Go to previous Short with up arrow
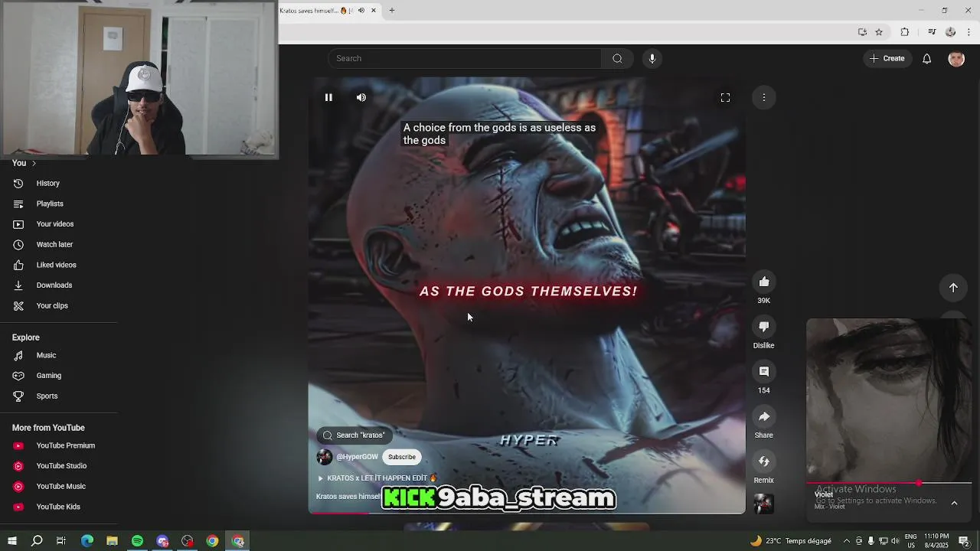980x551 pixels. 953,287
